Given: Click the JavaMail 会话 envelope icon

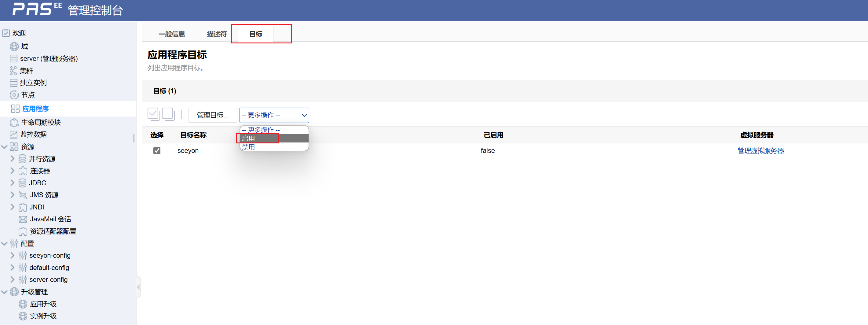Looking at the screenshot, I should 23,219.
